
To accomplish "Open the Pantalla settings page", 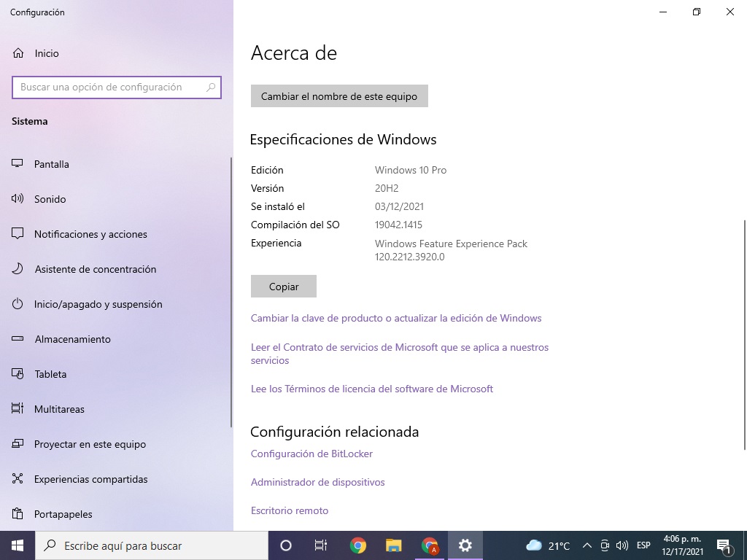I will click(x=52, y=164).
